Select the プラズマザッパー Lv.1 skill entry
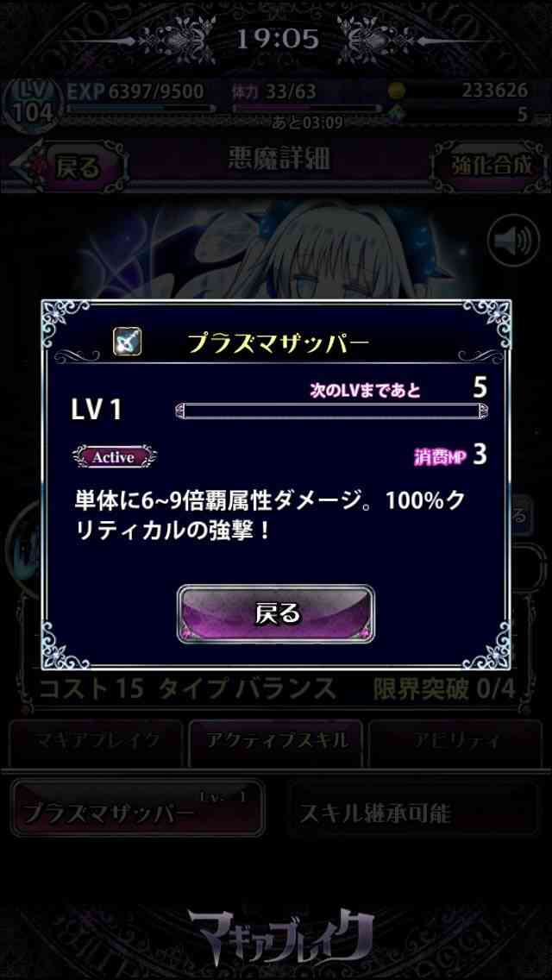Viewport: 552px width, 980px height. [137, 807]
